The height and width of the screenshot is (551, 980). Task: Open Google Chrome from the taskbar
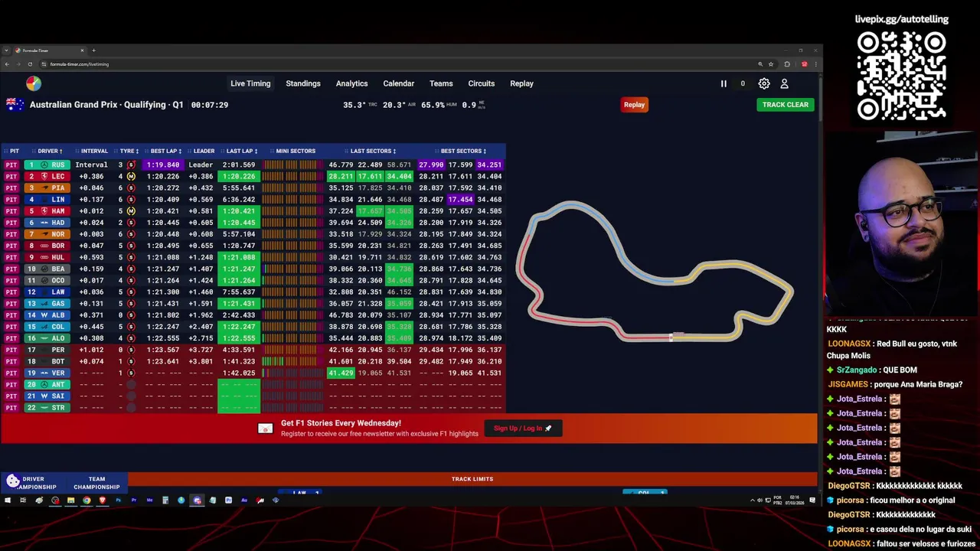pyautogui.click(x=87, y=500)
